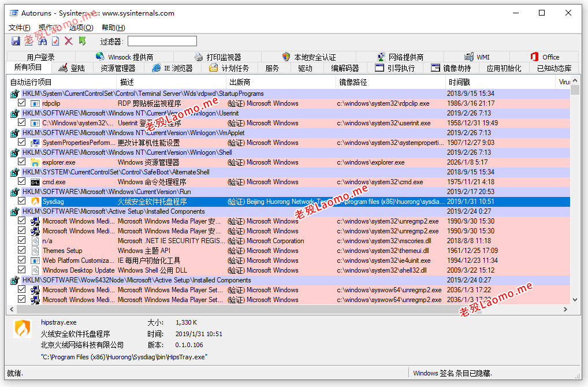Sort by 时间戳 column header
588x387 pixels.
(x=500, y=82)
